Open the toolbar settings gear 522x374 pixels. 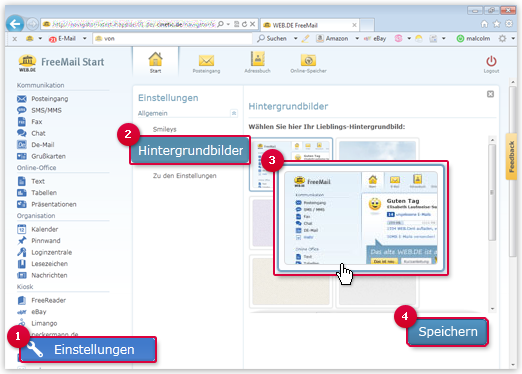502,39
